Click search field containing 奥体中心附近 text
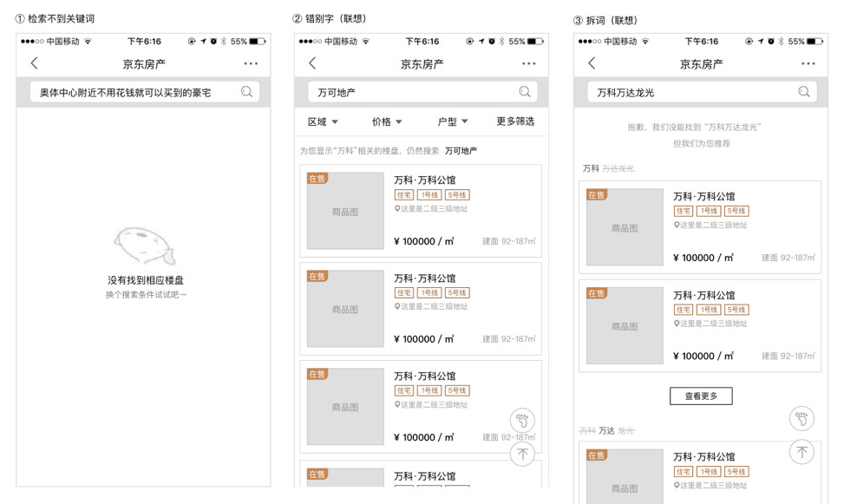This screenshot has height=504, width=857. pos(144,92)
